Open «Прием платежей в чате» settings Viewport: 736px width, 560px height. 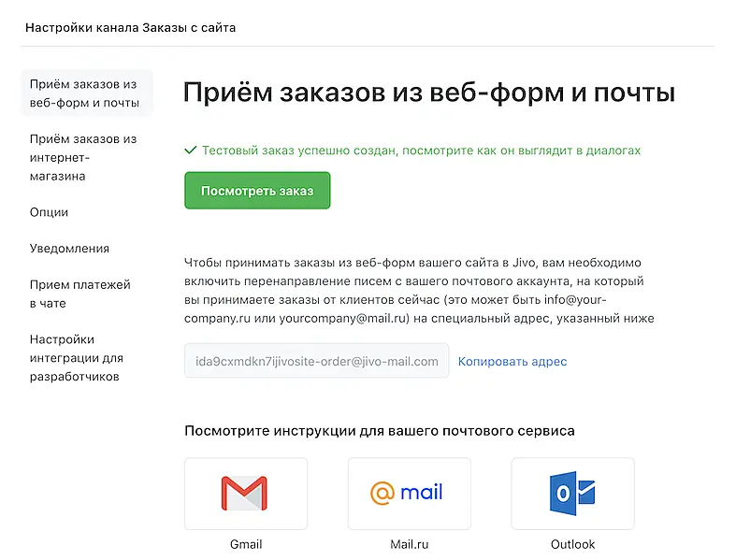pos(80,294)
